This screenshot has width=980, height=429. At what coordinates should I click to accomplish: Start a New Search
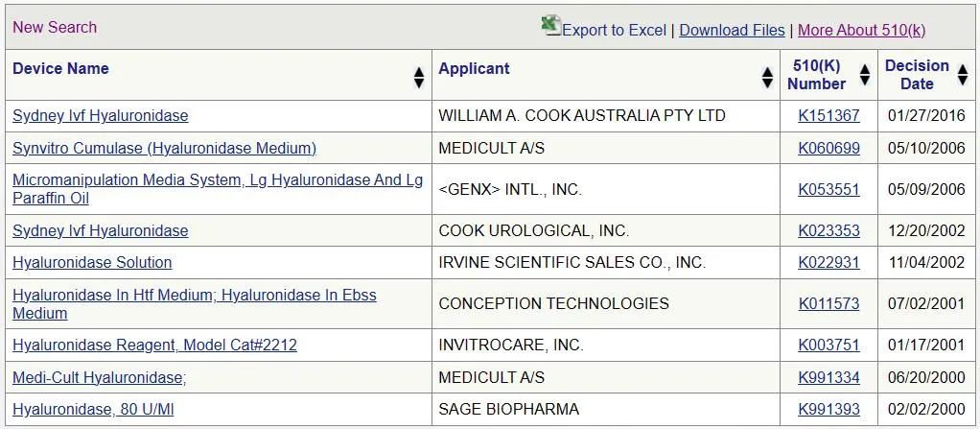click(x=55, y=28)
